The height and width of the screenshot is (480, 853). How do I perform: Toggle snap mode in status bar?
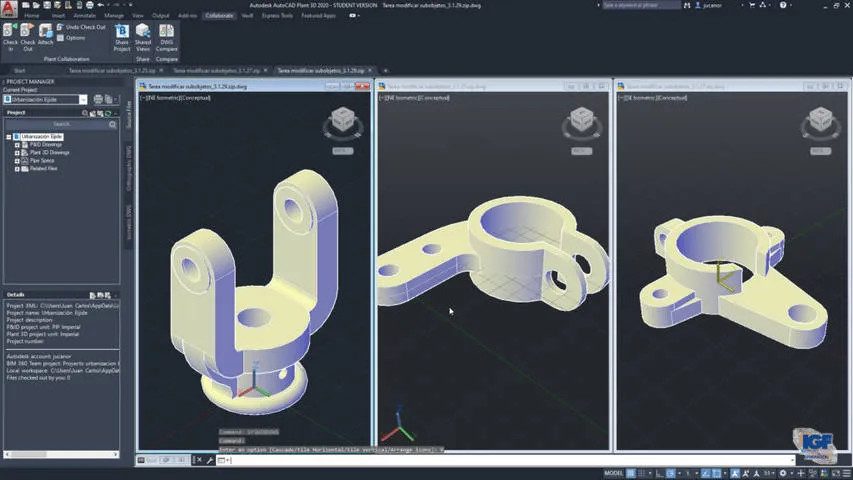(x=642, y=473)
